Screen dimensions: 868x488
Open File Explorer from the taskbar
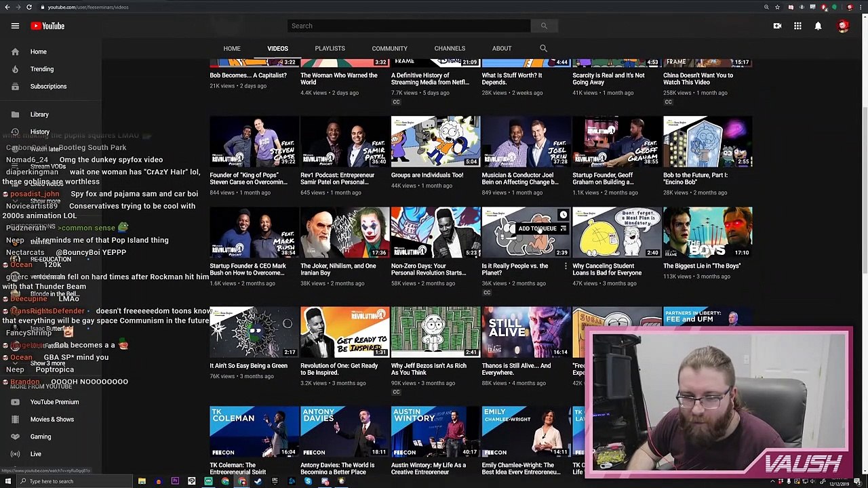click(x=142, y=481)
